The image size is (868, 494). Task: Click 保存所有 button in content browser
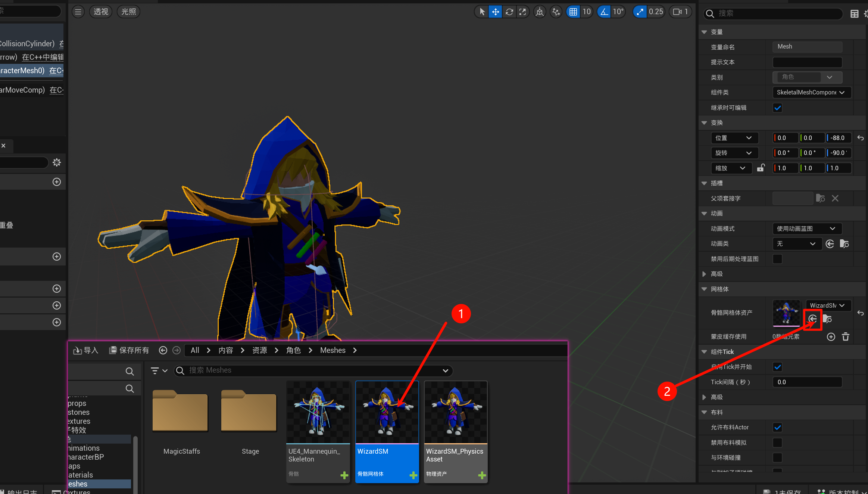pos(129,350)
